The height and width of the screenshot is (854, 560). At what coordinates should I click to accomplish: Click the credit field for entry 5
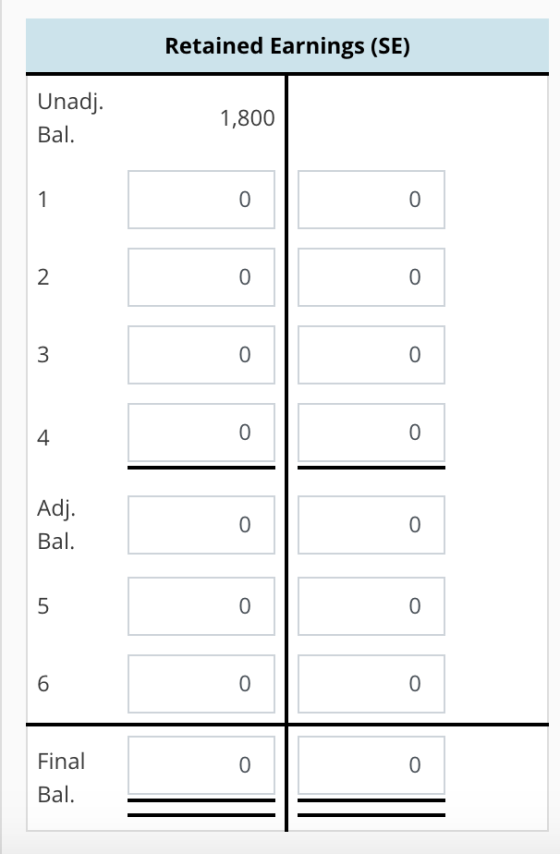tap(372, 606)
